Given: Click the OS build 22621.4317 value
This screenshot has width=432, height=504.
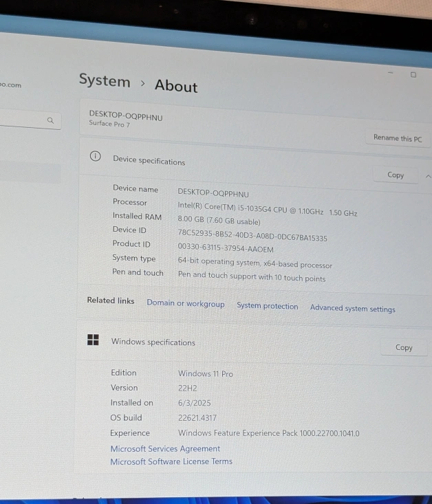Looking at the screenshot, I should click(197, 418).
